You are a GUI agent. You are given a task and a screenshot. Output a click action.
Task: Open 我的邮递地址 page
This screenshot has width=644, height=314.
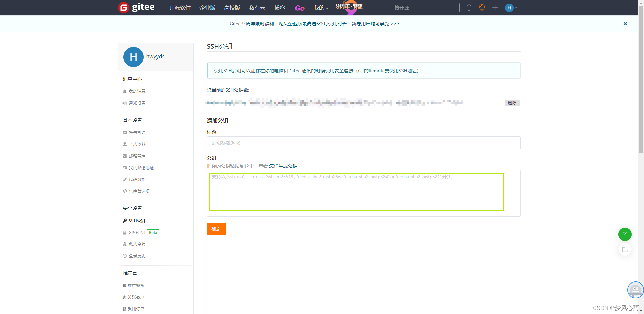[x=138, y=168]
